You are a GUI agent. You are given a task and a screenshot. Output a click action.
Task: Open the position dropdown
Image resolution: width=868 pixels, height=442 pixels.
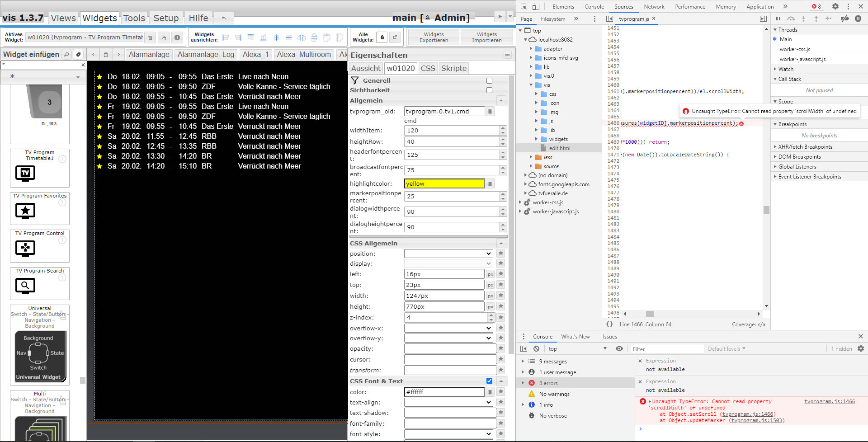pos(448,254)
